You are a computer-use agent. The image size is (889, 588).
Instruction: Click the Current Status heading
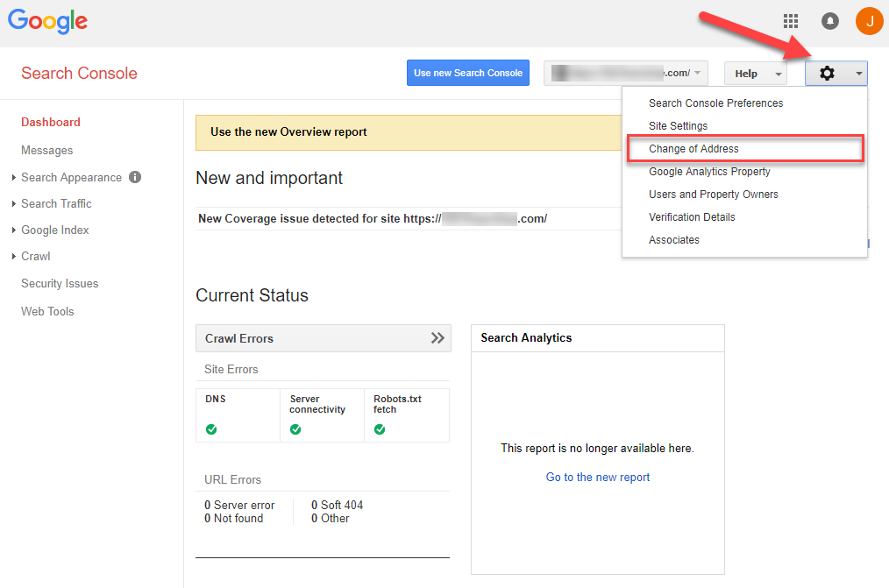(x=252, y=295)
